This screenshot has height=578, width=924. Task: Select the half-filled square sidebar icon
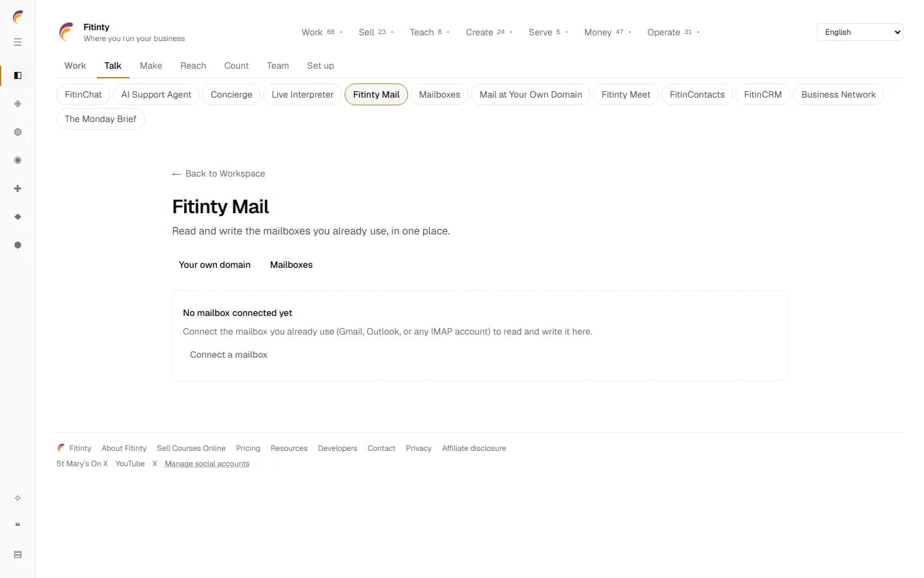18,76
